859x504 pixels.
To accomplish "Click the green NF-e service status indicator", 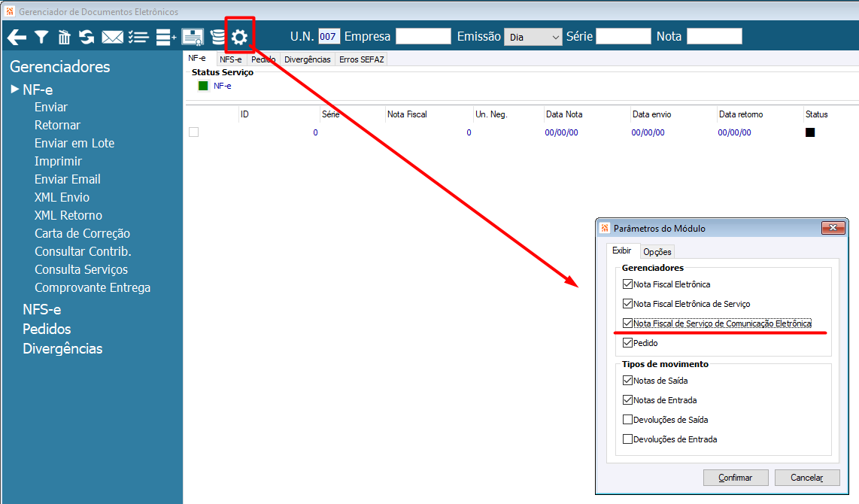I will click(203, 86).
